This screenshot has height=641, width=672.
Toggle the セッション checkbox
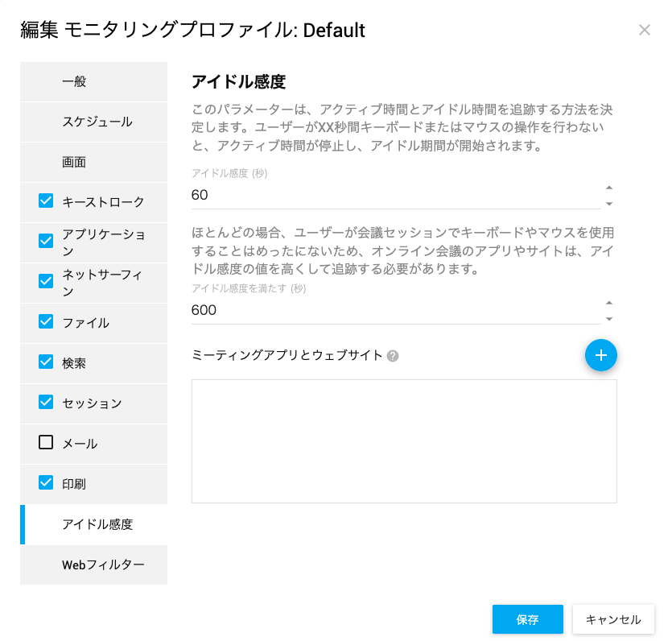pyautogui.click(x=46, y=402)
